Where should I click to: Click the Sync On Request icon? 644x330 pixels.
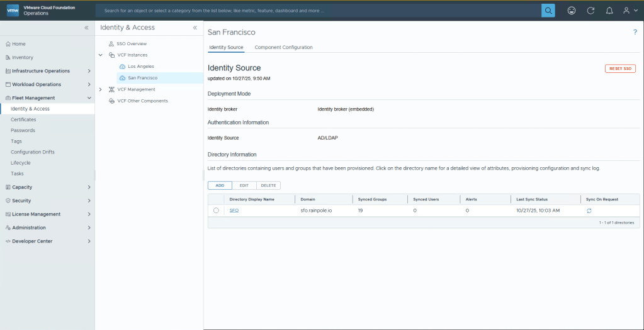tap(589, 211)
